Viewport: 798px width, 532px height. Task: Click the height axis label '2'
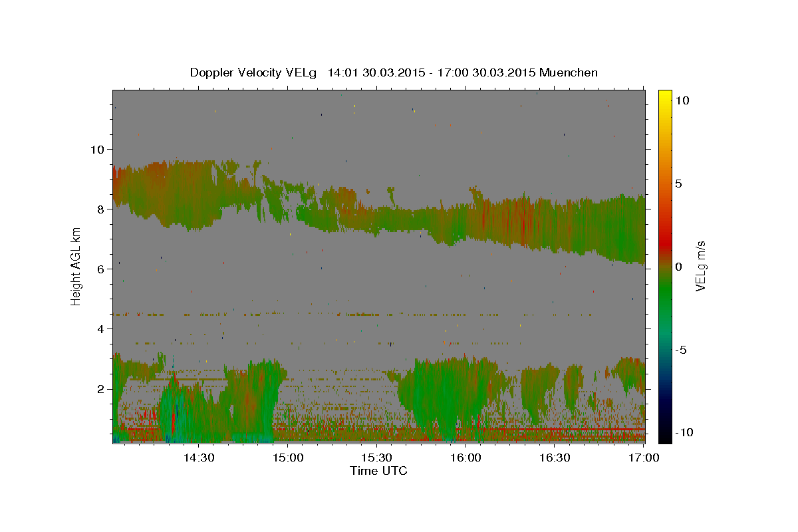point(100,388)
